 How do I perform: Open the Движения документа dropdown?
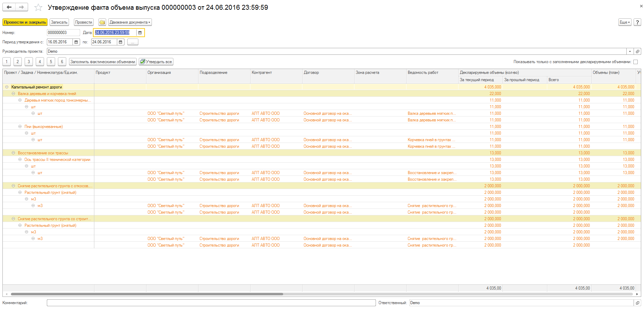click(130, 22)
